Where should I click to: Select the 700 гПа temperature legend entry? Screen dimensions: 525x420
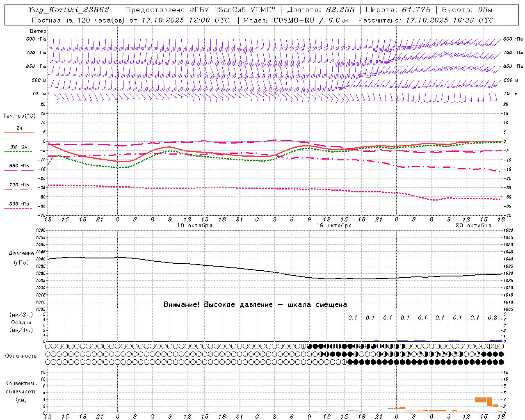(19, 185)
